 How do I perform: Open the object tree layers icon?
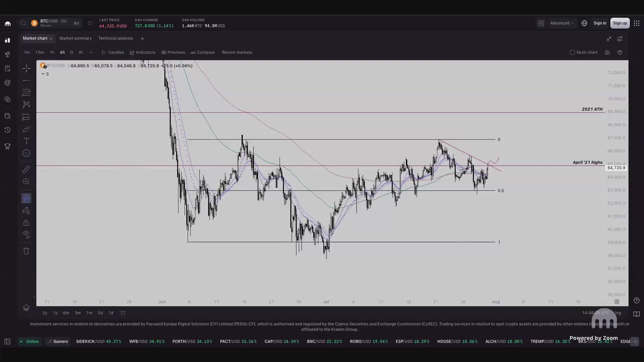click(26, 308)
